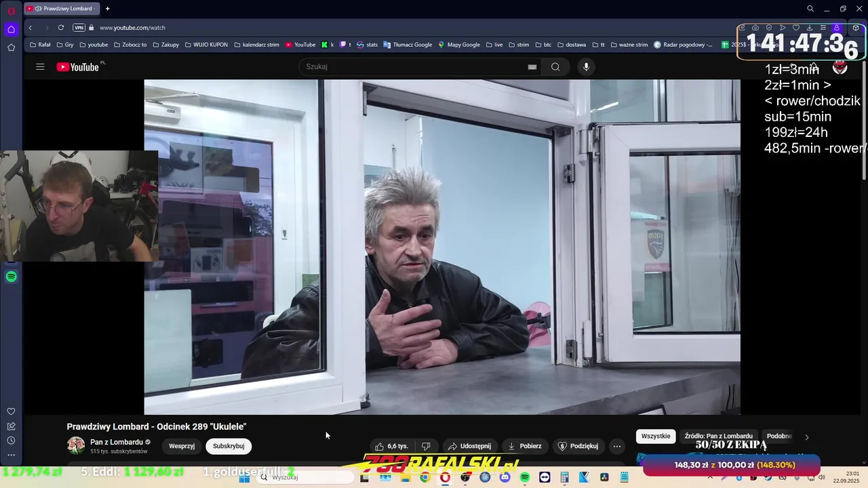
Task: Open a new browser tab
Action: (x=107, y=9)
